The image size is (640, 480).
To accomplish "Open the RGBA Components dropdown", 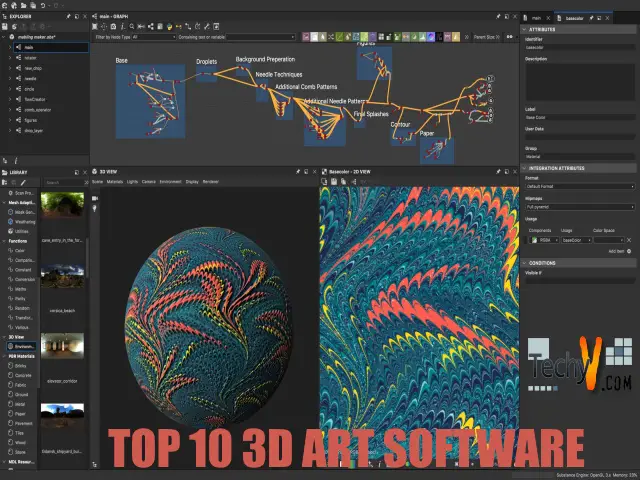I will pyautogui.click(x=544, y=240).
